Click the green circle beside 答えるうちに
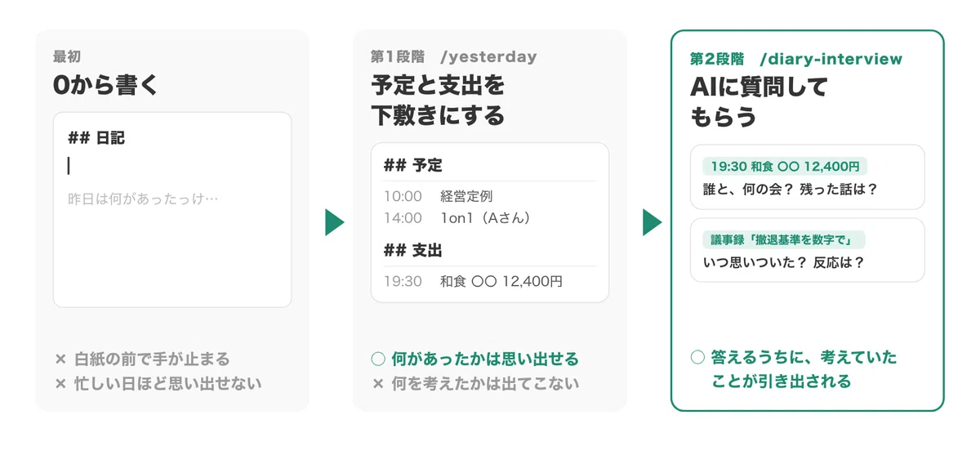Image resolution: width=980 pixels, height=451 pixels. tap(697, 357)
